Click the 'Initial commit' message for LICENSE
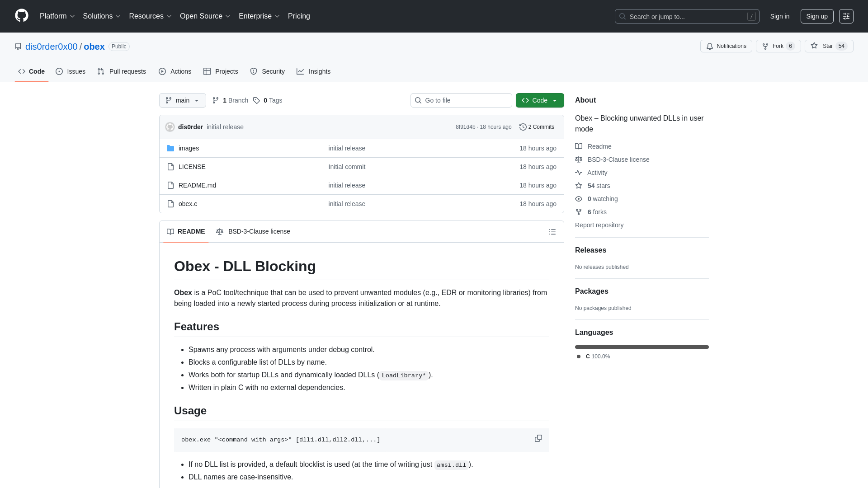This screenshot has height=488, width=868. (x=347, y=167)
